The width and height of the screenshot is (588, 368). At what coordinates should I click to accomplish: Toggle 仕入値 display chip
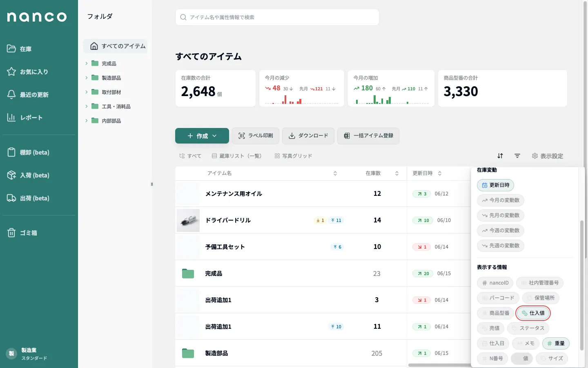533,313
